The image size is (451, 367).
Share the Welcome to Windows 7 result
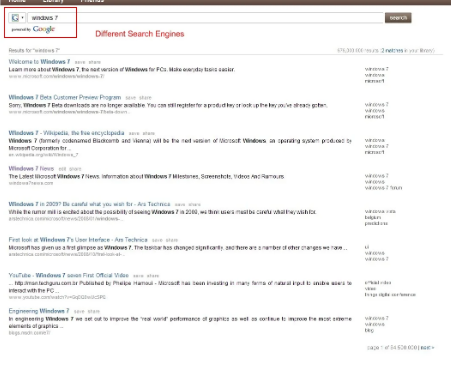94,62
